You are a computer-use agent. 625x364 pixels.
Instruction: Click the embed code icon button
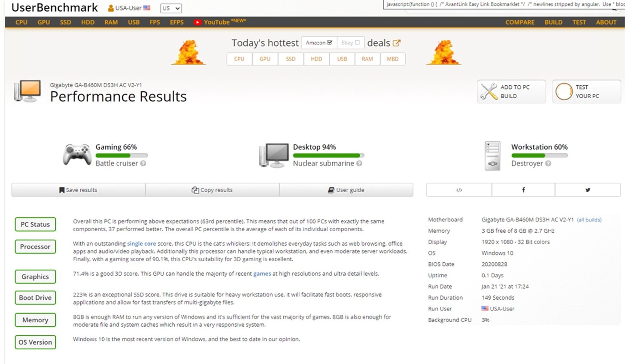459,190
